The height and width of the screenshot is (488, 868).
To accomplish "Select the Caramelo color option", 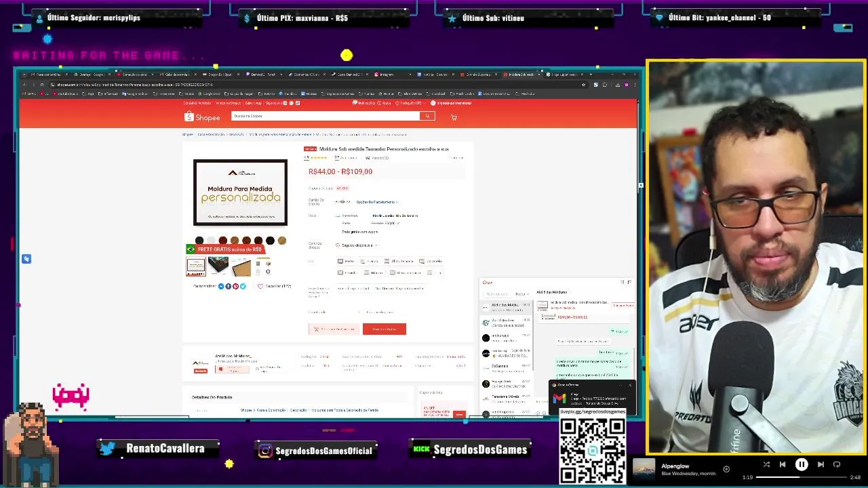I will 431,261.
